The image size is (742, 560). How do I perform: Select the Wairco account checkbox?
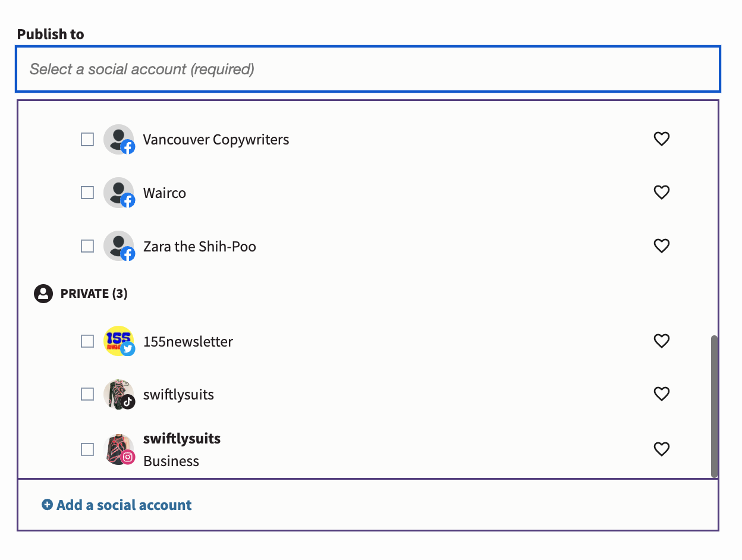(x=87, y=193)
